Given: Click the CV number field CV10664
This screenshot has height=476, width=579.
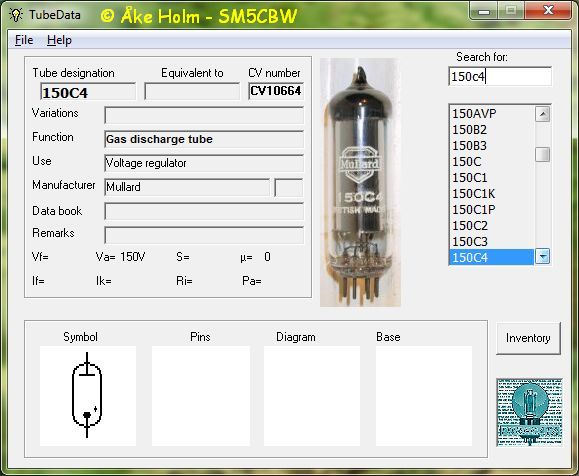Looking at the screenshot, I should click(276, 91).
